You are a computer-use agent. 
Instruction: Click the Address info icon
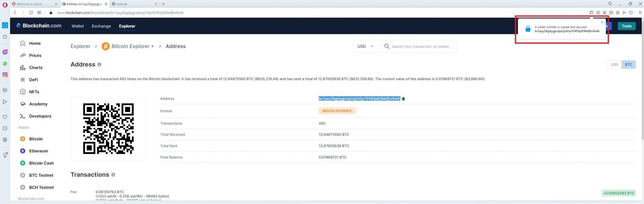99,65
